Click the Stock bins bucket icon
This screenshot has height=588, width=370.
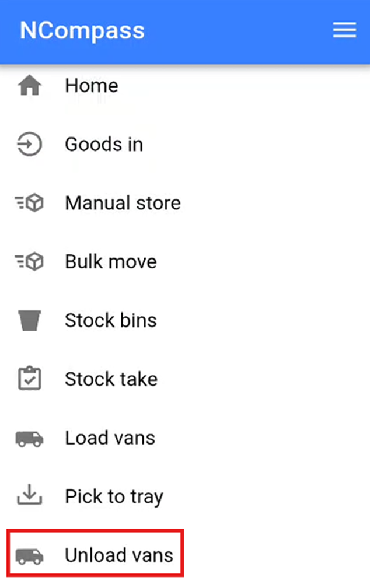pos(29,321)
